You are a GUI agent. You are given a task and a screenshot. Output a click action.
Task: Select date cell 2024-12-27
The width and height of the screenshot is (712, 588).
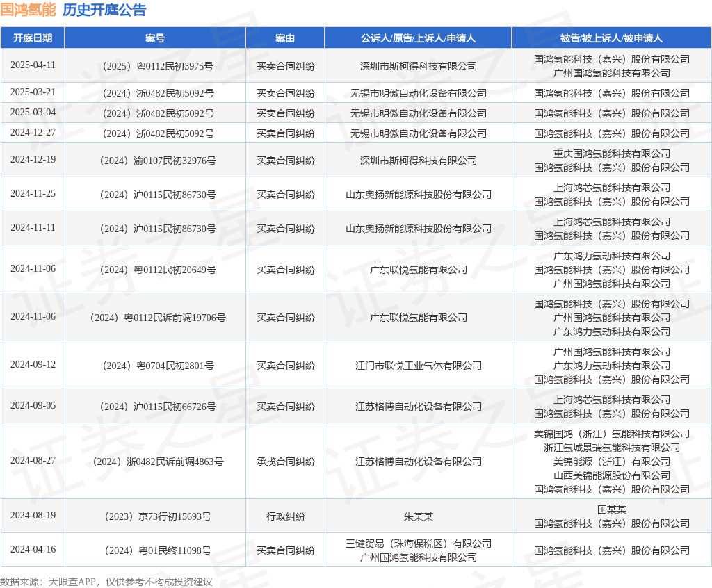33,133
